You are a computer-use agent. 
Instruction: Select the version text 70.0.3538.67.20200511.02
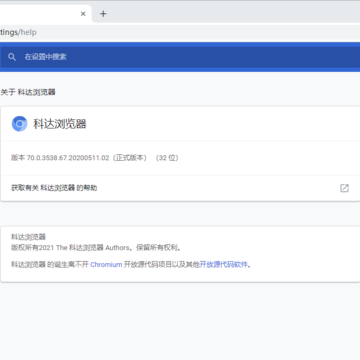(x=68, y=158)
